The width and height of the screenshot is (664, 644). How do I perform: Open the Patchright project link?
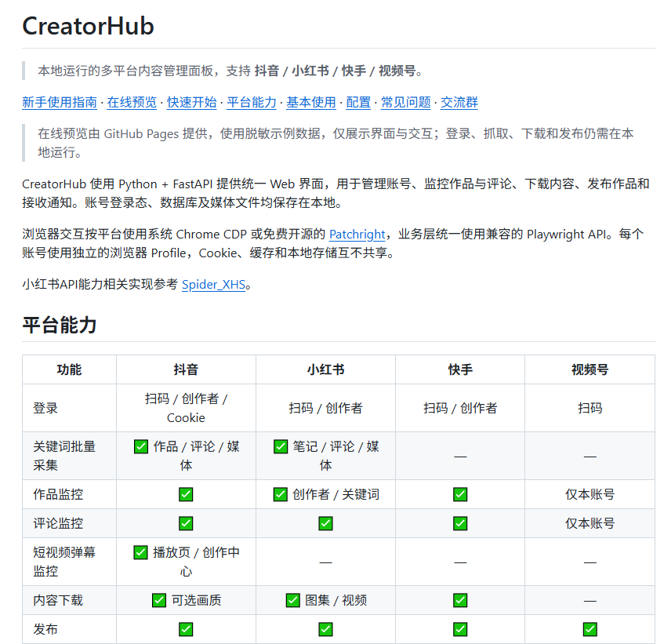[x=357, y=235]
